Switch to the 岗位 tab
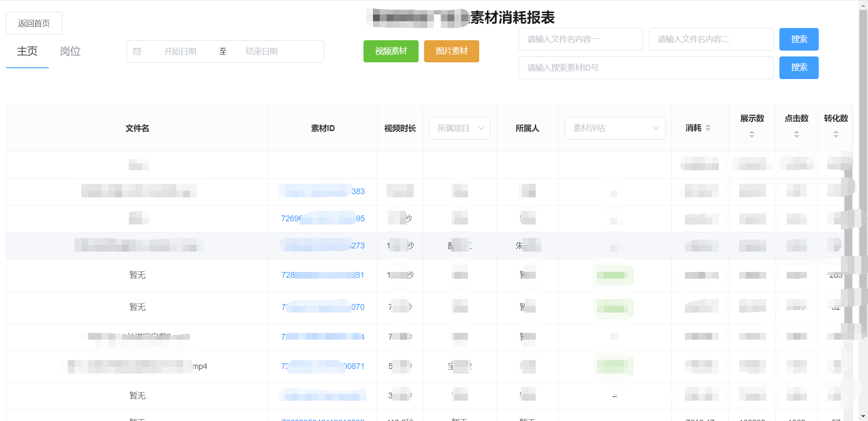This screenshot has width=868, height=421. [x=70, y=51]
